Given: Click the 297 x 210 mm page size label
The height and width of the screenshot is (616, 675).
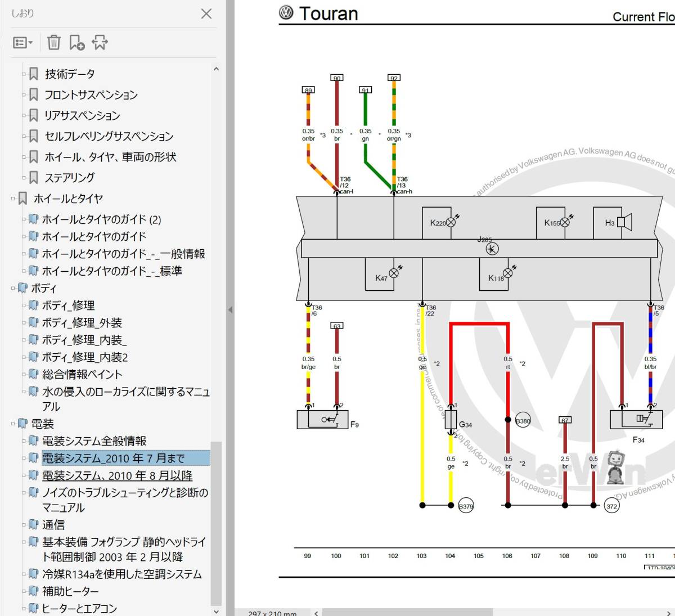Looking at the screenshot, I should coord(272,613).
